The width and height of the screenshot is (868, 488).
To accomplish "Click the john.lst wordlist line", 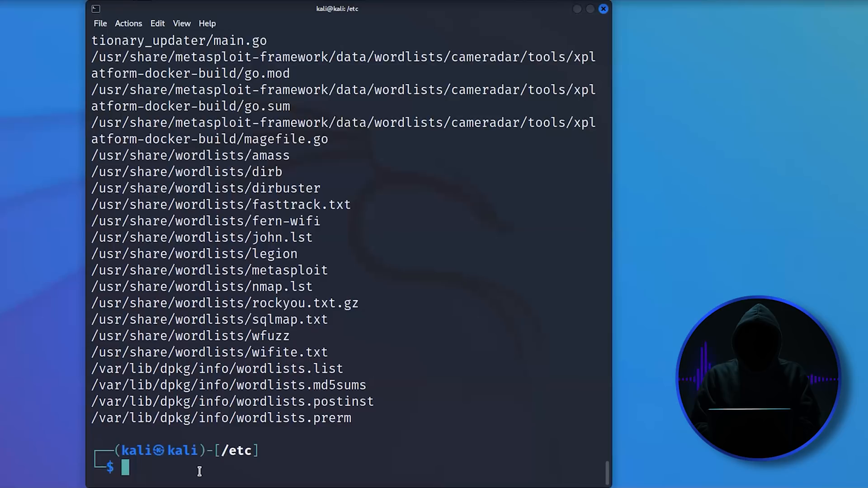I will (202, 237).
